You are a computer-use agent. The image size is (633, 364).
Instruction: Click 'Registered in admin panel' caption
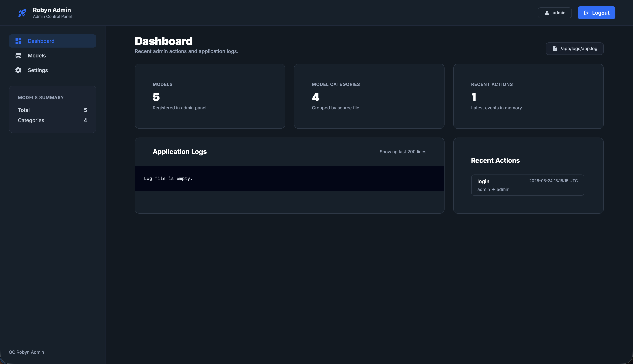(x=179, y=108)
